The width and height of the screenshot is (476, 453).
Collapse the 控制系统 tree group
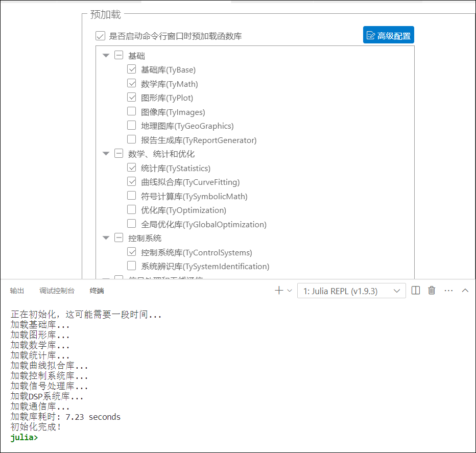pos(106,238)
